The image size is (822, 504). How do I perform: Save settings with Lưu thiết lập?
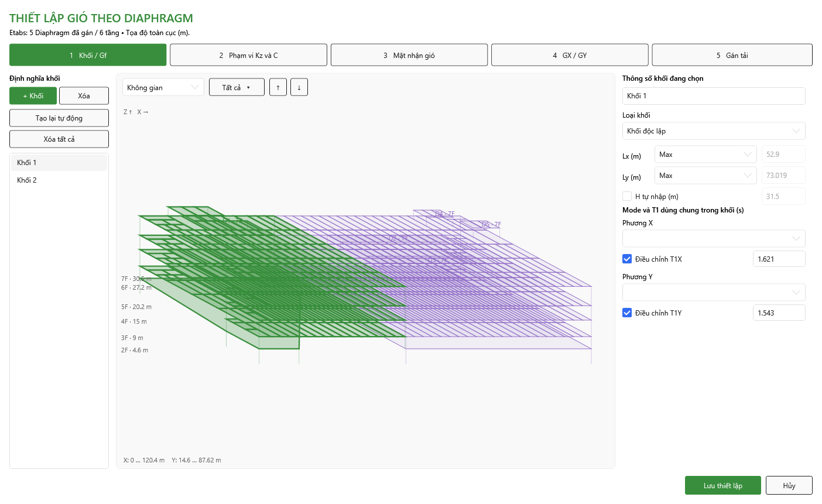pyautogui.click(x=723, y=485)
